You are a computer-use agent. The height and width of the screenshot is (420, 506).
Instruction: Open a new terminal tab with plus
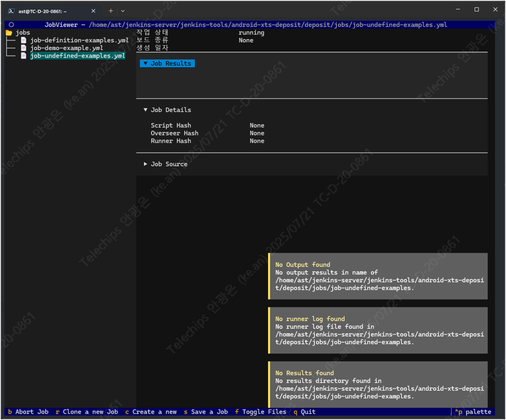pos(111,10)
